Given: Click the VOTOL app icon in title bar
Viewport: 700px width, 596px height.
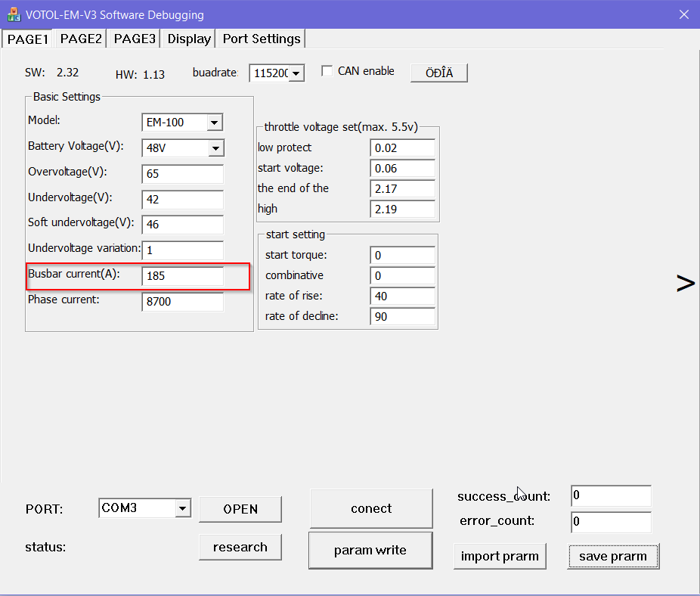Looking at the screenshot, I should (14, 14).
